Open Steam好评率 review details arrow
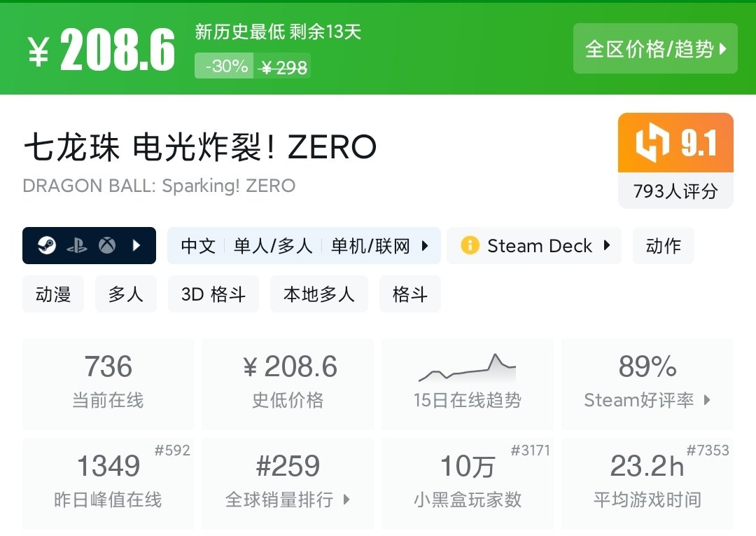This screenshot has width=756, height=536. pos(707,400)
